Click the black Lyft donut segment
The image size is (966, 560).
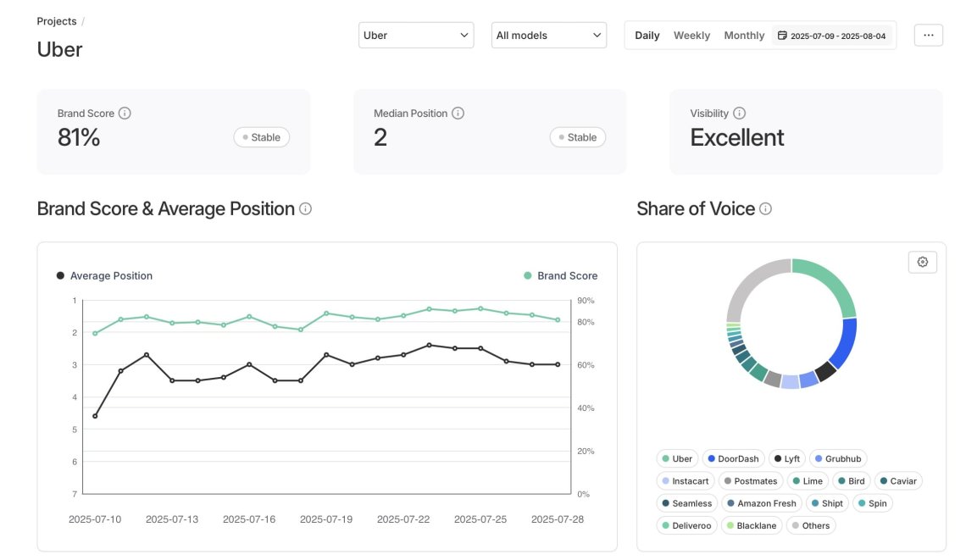point(825,371)
